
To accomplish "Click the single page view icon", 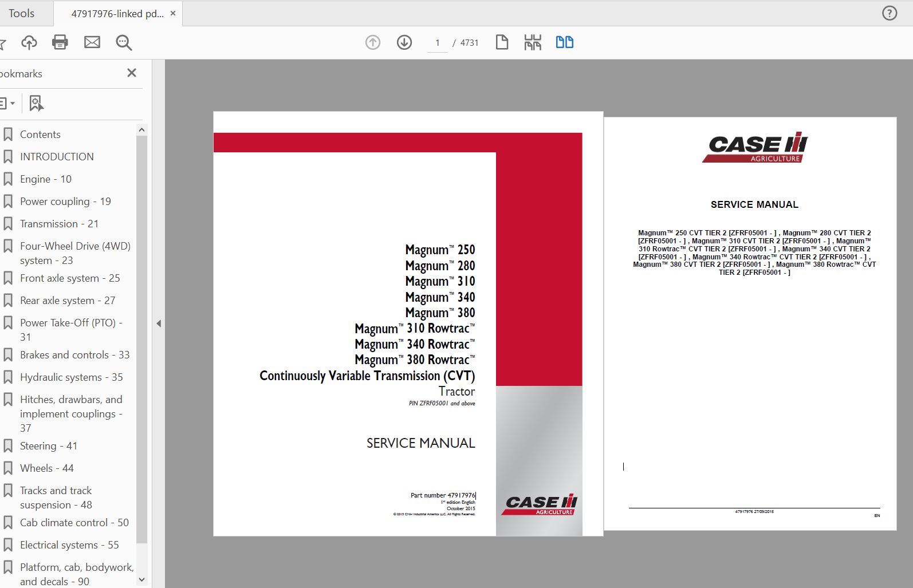I will tap(502, 42).
